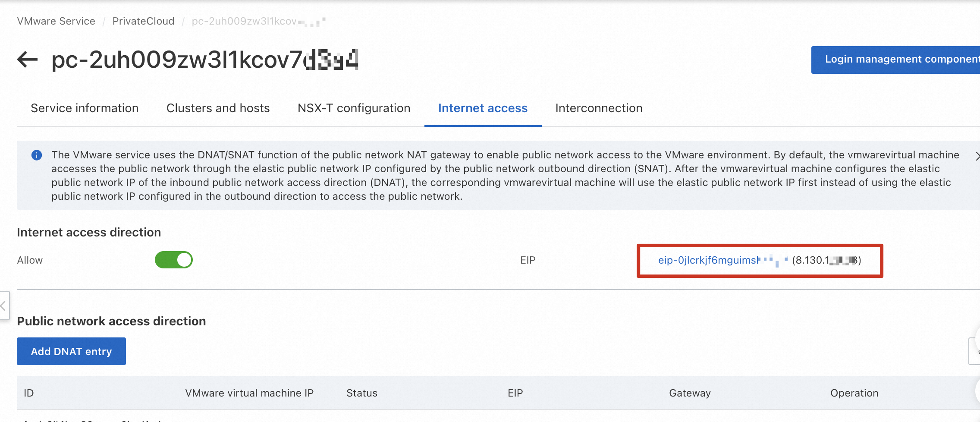Toggle the Allow internet access switch
Image resolution: width=980 pixels, height=422 pixels.
click(174, 260)
